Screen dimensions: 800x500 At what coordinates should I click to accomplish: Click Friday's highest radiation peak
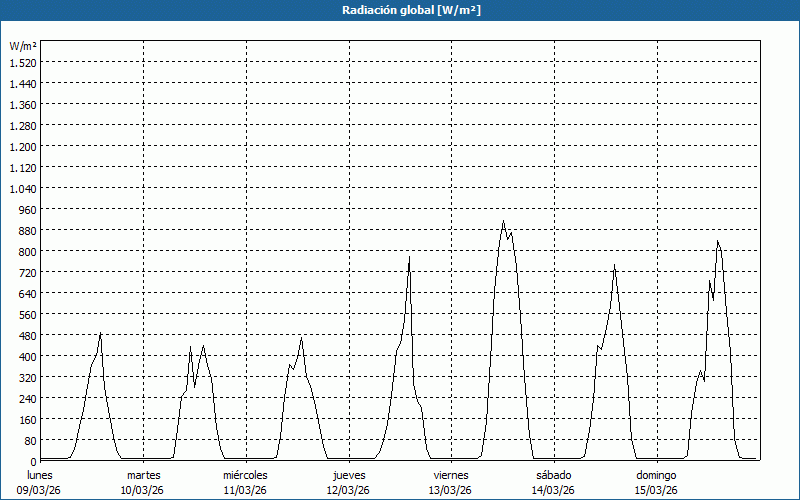click(503, 221)
